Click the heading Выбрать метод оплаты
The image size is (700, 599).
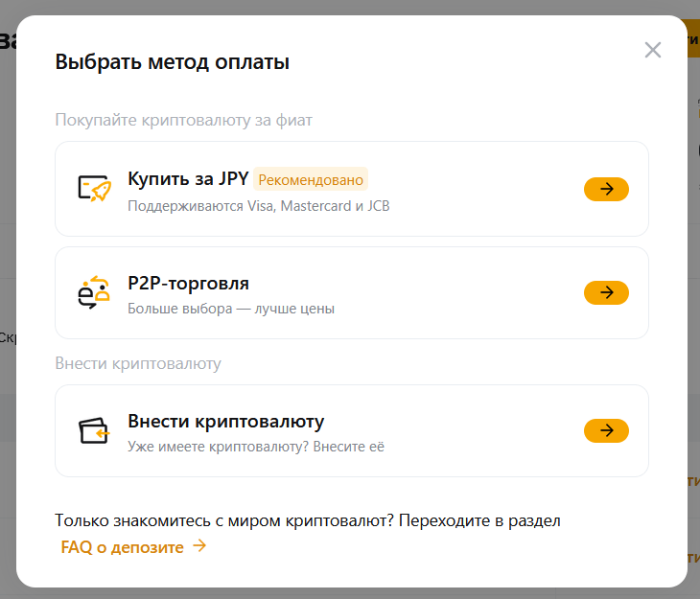pyautogui.click(x=173, y=62)
